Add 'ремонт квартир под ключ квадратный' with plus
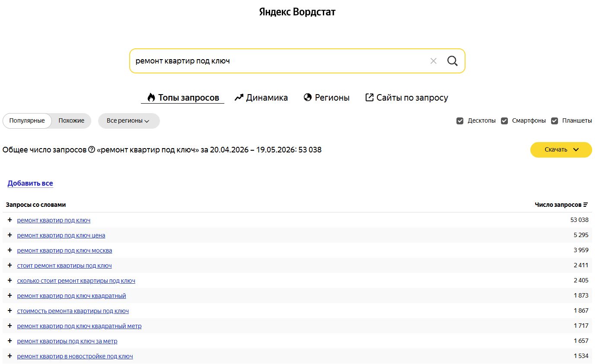Viewport: 609px width, 364px height. pyautogui.click(x=10, y=295)
